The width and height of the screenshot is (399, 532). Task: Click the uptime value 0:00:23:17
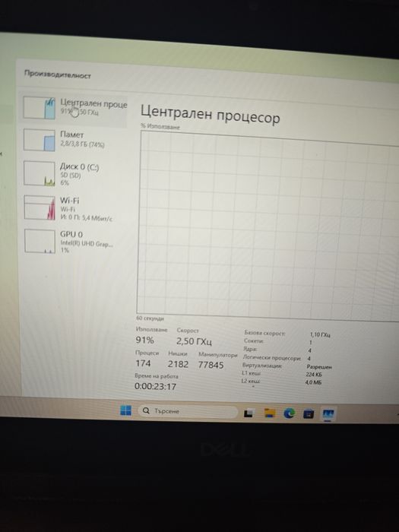[155, 386]
